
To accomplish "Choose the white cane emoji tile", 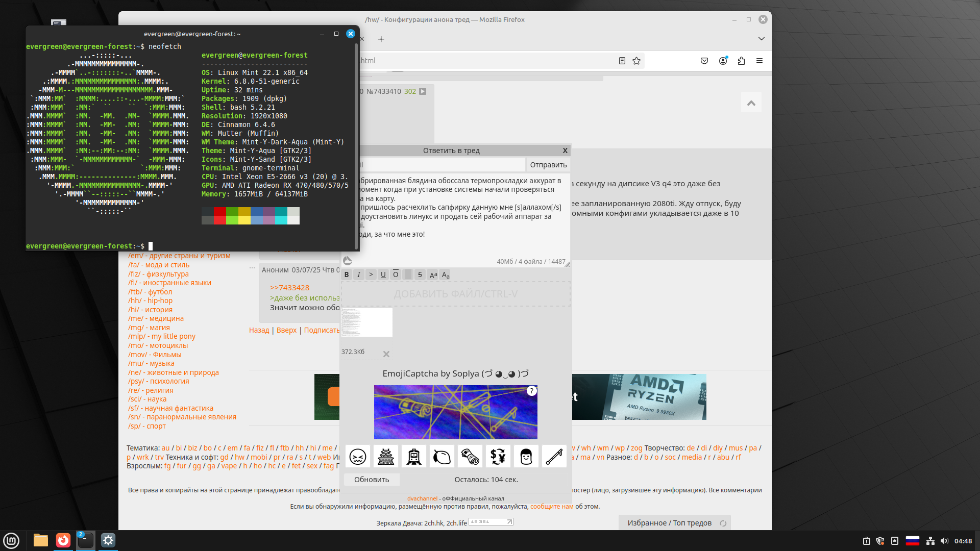I will [554, 456].
